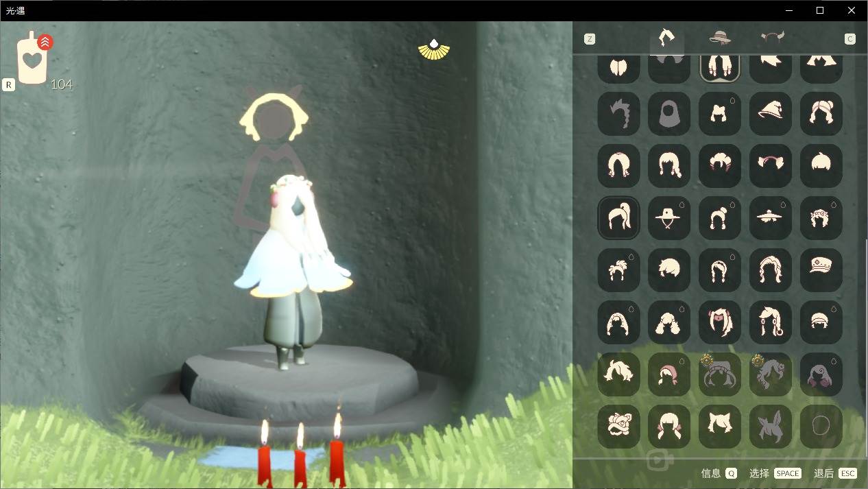This screenshot has height=489, width=868.
Task: Select the locked wavy hairstyle with gold badge
Action: click(x=771, y=374)
